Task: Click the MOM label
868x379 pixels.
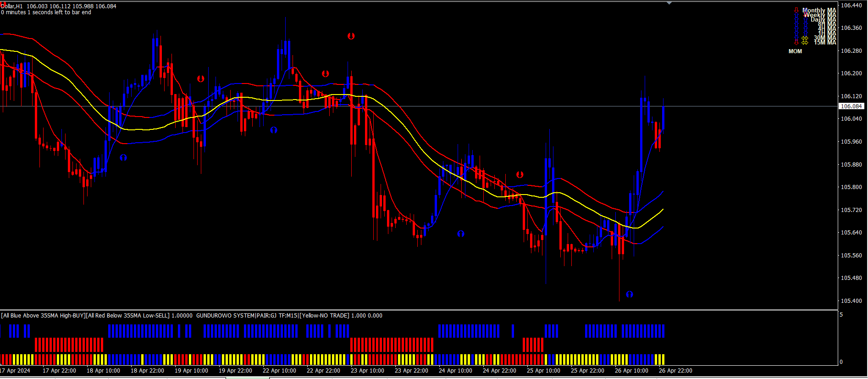Action: [x=796, y=51]
